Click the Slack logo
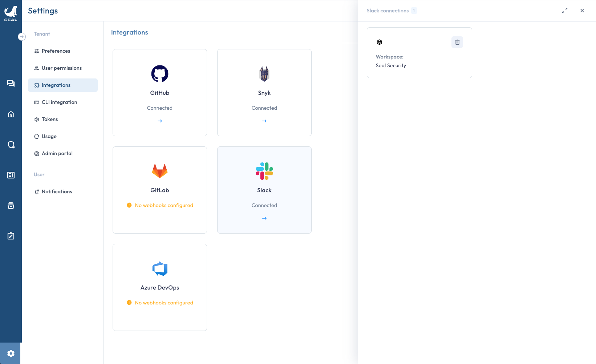Viewport: 596px width, 364px height. pos(264,171)
